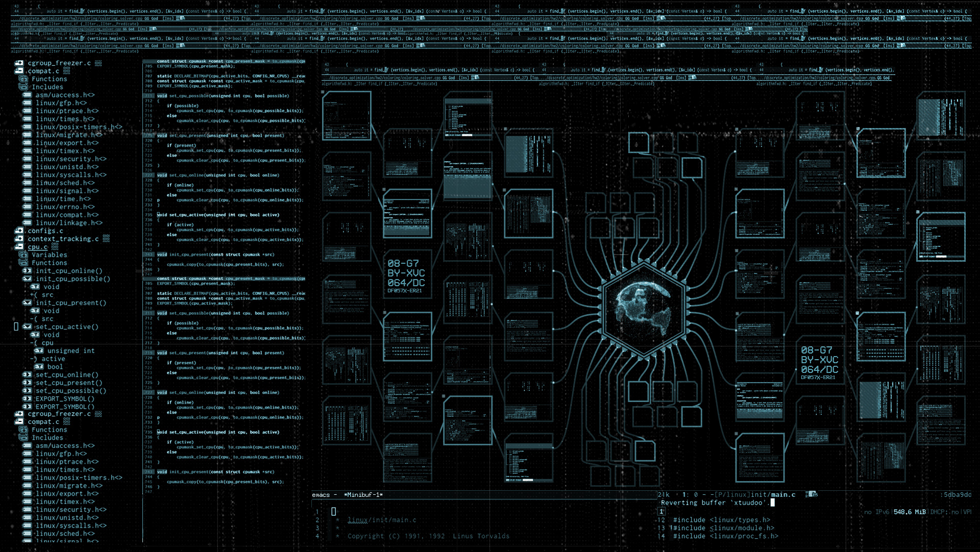Expand context_tracking.c plus icon

pyautogui.click(x=19, y=239)
